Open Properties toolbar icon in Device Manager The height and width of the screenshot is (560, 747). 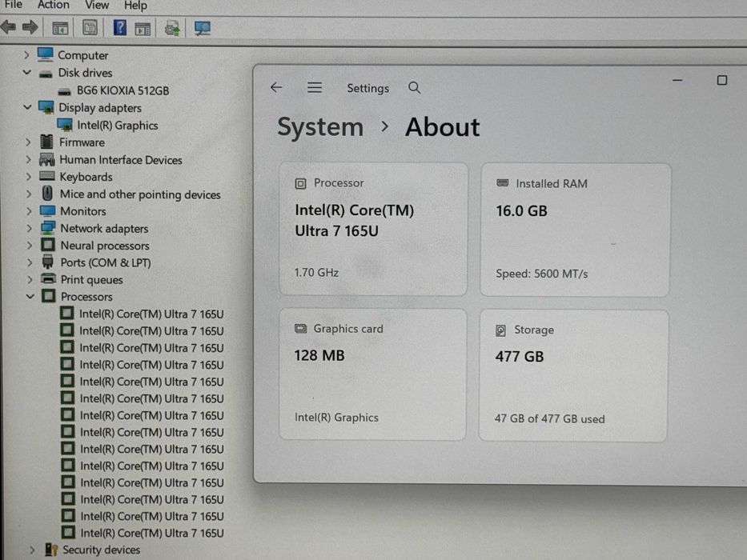coord(90,28)
